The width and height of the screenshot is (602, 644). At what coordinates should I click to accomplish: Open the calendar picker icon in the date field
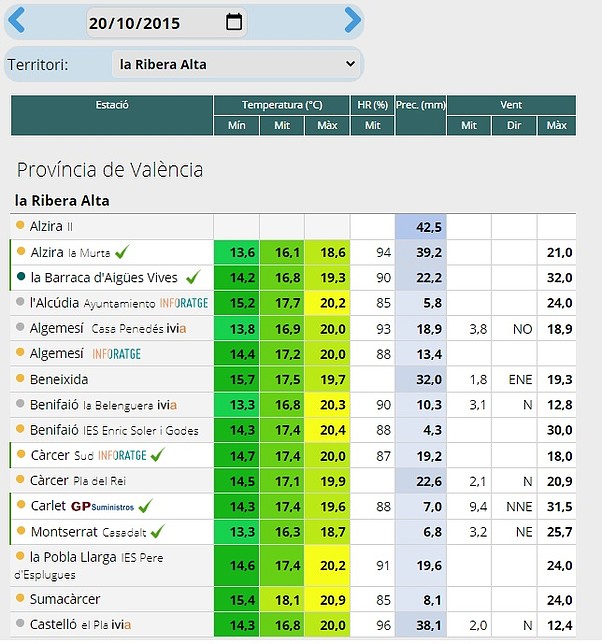[234, 22]
